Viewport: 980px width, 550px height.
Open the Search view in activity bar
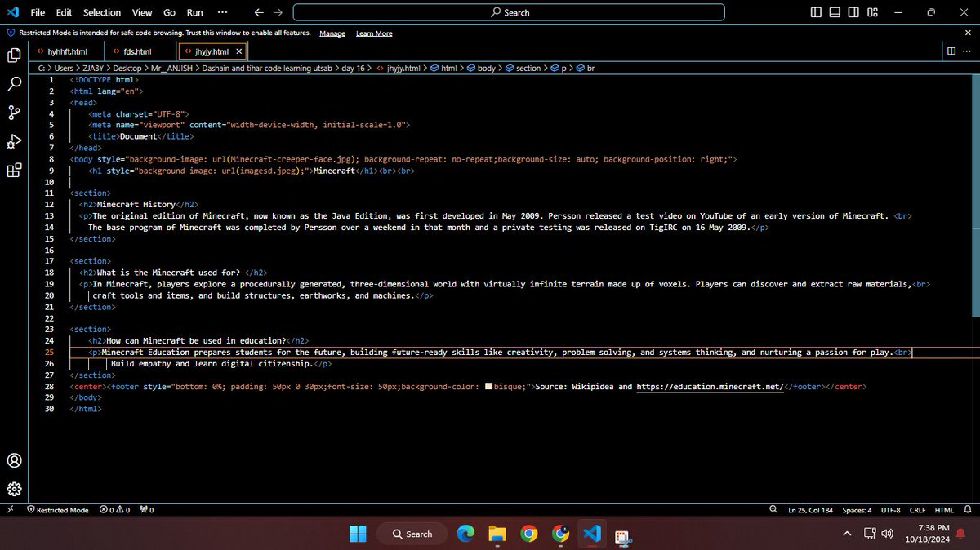point(14,84)
